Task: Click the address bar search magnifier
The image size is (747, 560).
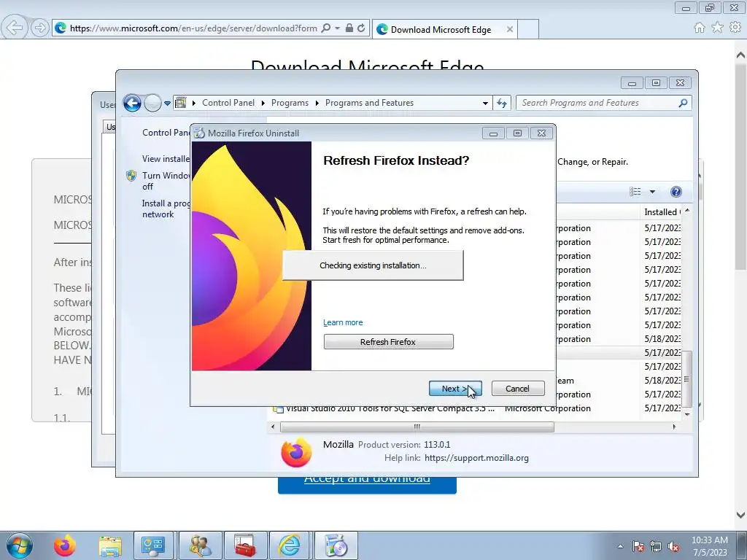Action: 326,28
